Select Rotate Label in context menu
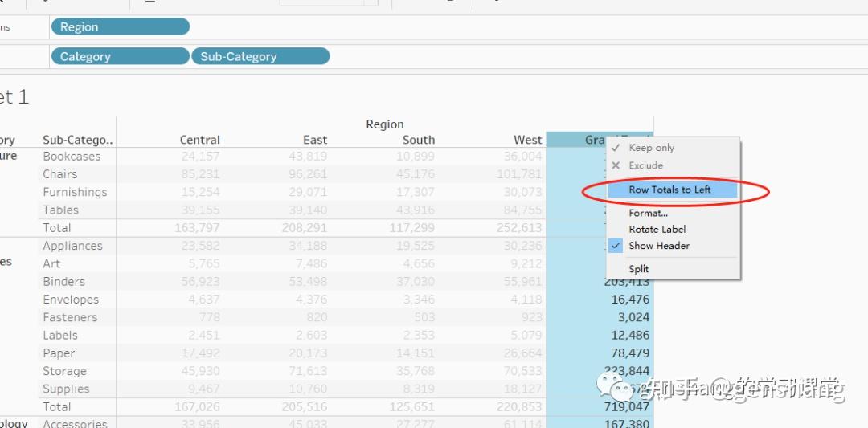The width and height of the screenshot is (868, 428). (x=657, y=229)
